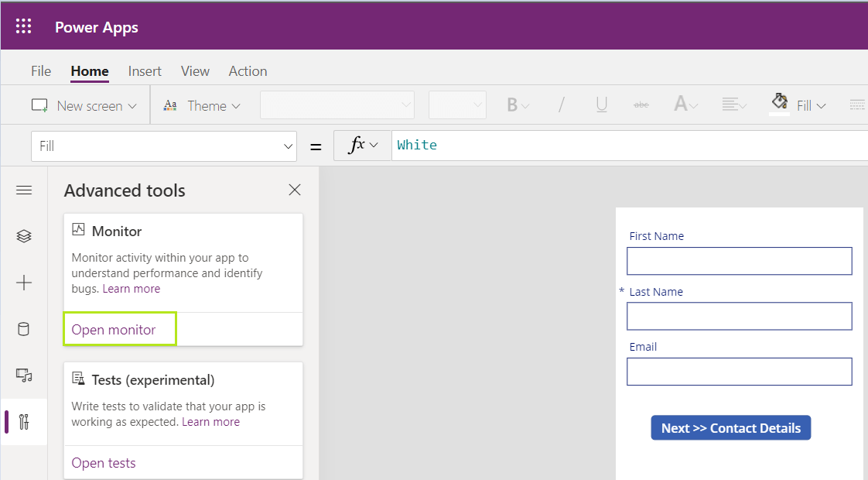
Task: Open the Fill property selector dropdown
Action: click(x=164, y=146)
